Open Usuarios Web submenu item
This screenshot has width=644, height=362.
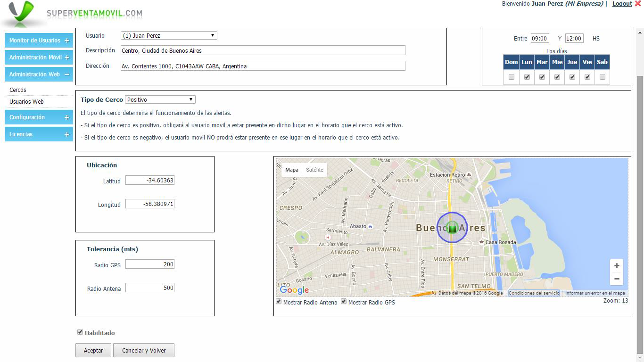[26, 101]
